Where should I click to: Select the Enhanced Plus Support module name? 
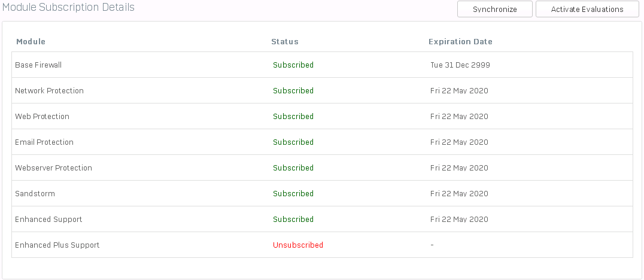pyautogui.click(x=57, y=245)
